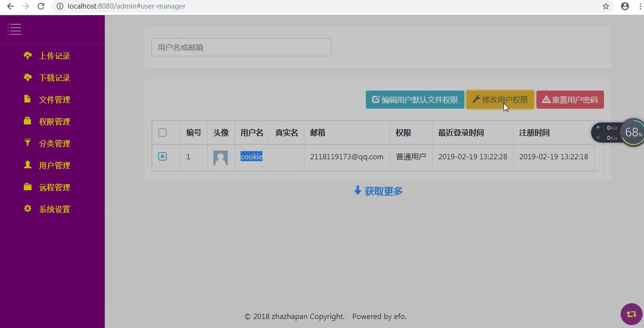Click the browser back arrow
This screenshot has height=328, width=644.
pyautogui.click(x=10, y=6)
